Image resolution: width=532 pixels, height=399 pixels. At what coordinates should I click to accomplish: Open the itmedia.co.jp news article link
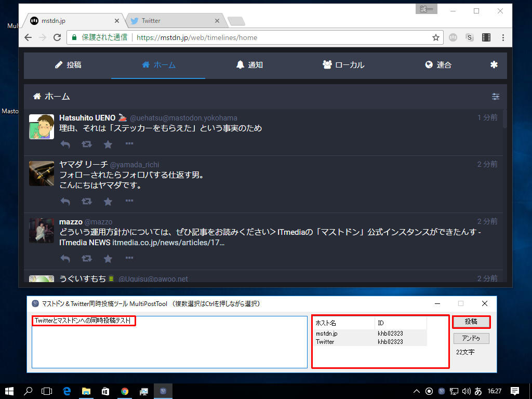coord(168,243)
